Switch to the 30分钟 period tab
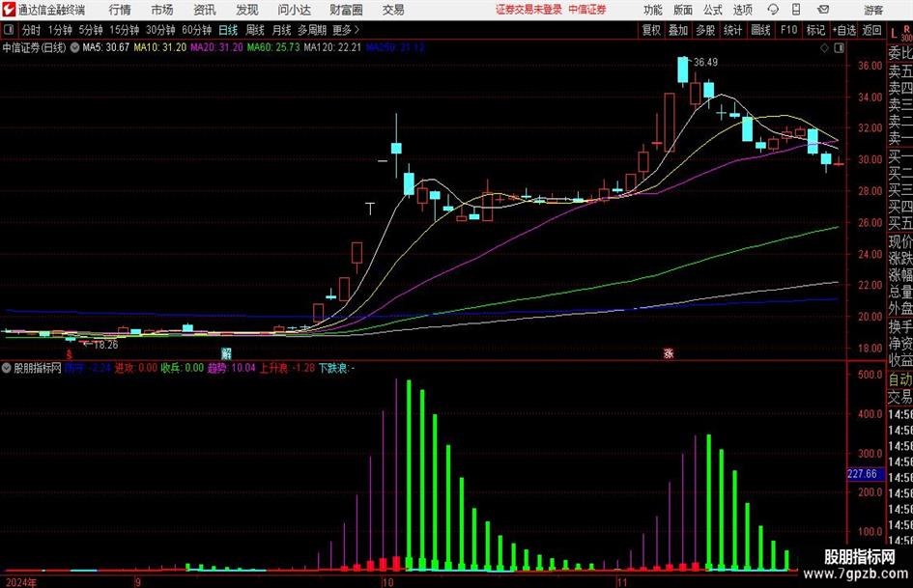Image resolution: width=913 pixels, height=588 pixels. click(x=160, y=30)
